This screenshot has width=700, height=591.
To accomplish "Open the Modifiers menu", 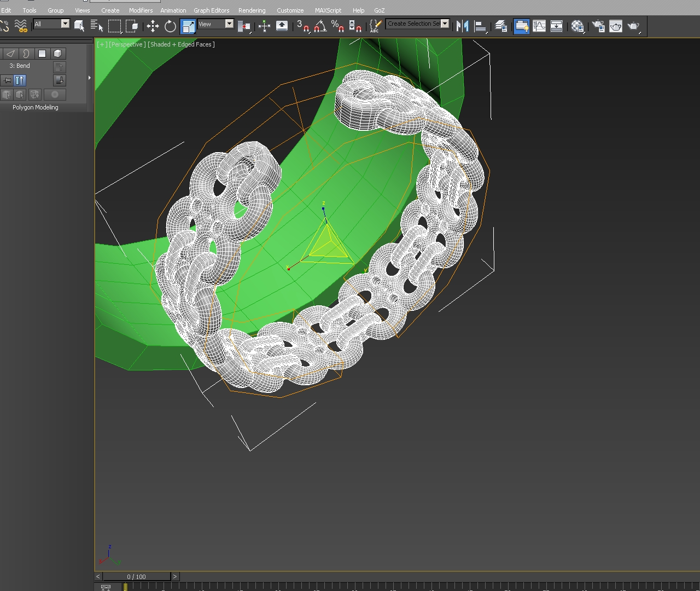I will click(x=141, y=10).
